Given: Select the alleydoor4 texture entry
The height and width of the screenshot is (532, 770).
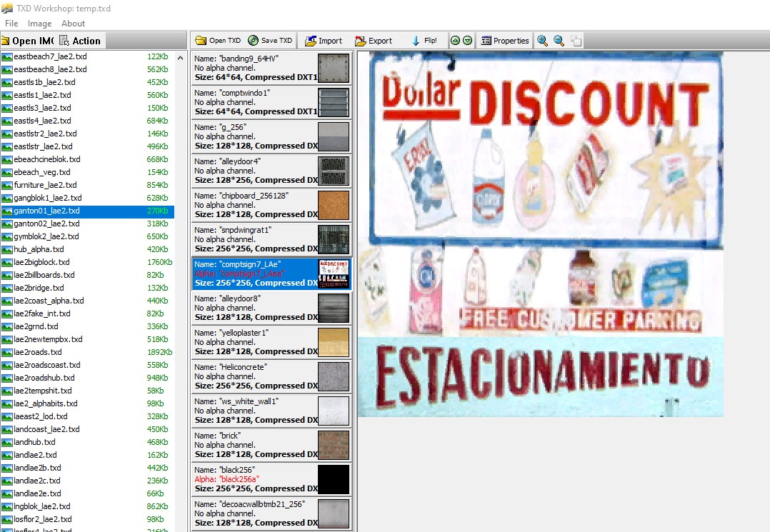Looking at the screenshot, I should point(271,171).
